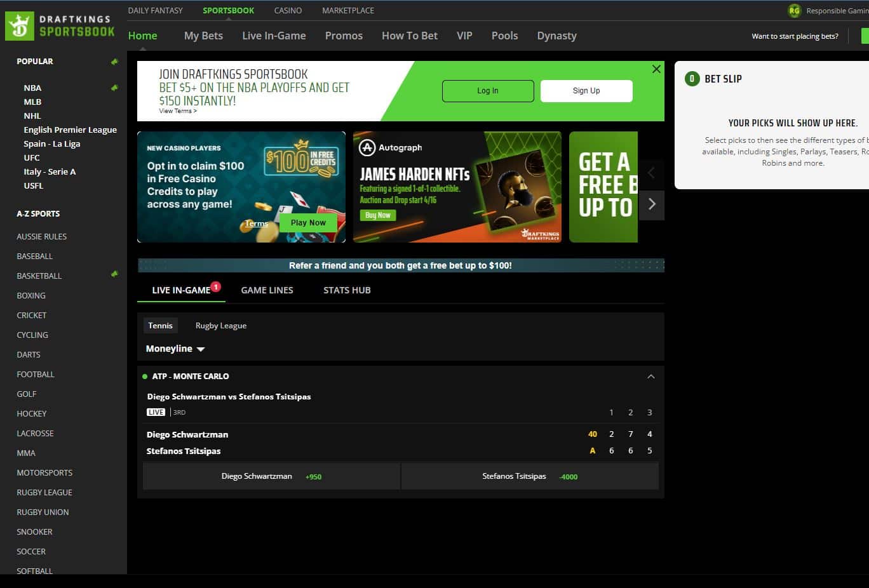
Task: Open MMA in A-Z sports
Action: coord(26,453)
